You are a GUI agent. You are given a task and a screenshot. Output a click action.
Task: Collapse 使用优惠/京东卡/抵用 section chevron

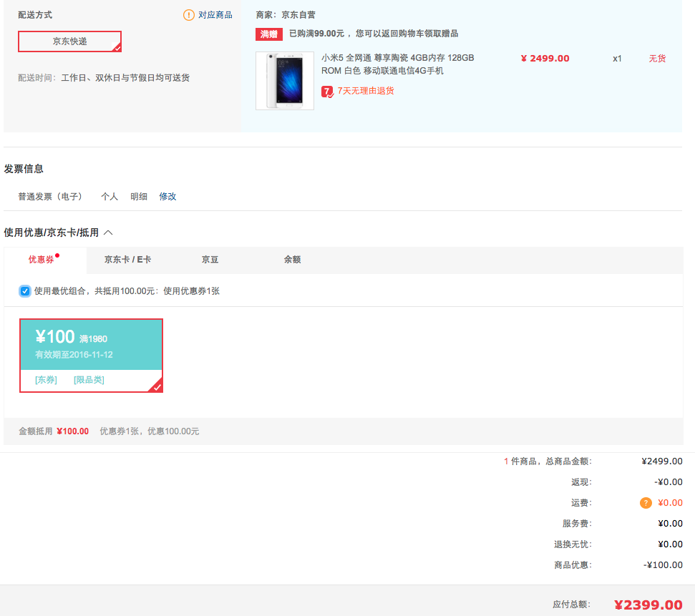pyautogui.click(x=108, y=233)
